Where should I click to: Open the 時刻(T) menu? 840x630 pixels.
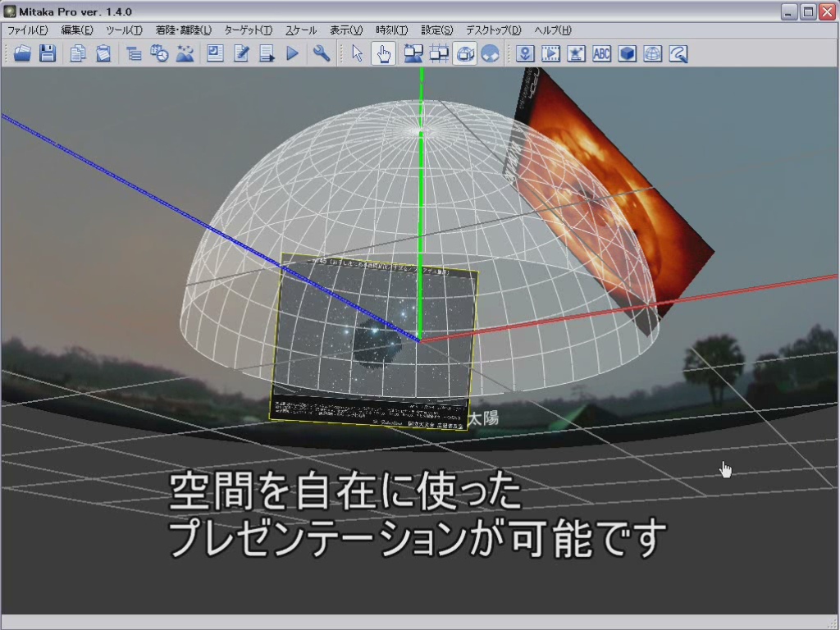click(x=392, y=30)
